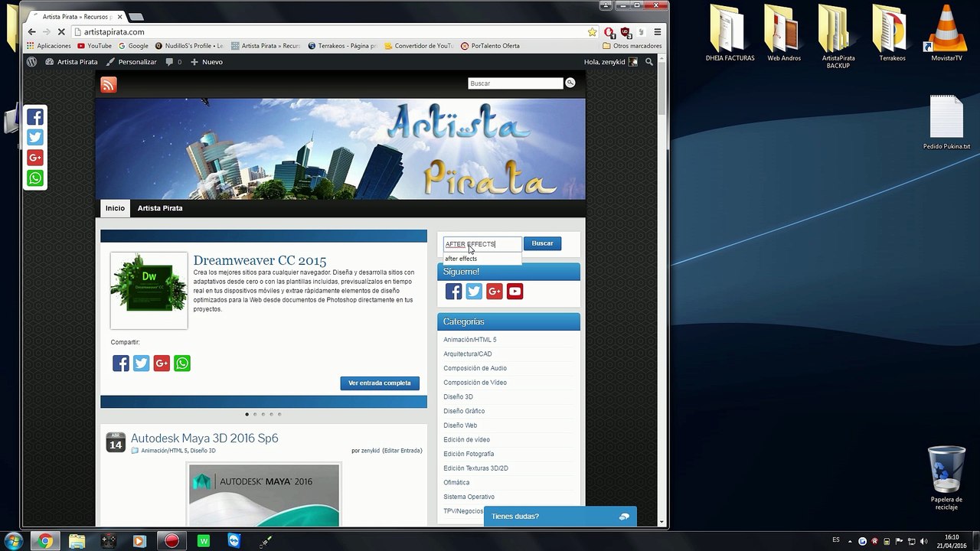Select the Artista Pirata navigation tab

160,208
